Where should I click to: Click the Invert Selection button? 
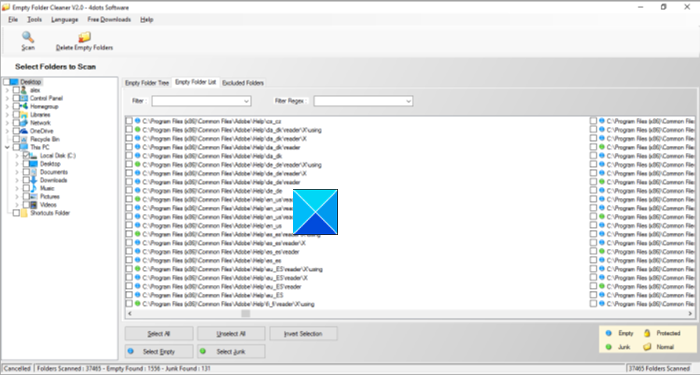coord(304,333)
